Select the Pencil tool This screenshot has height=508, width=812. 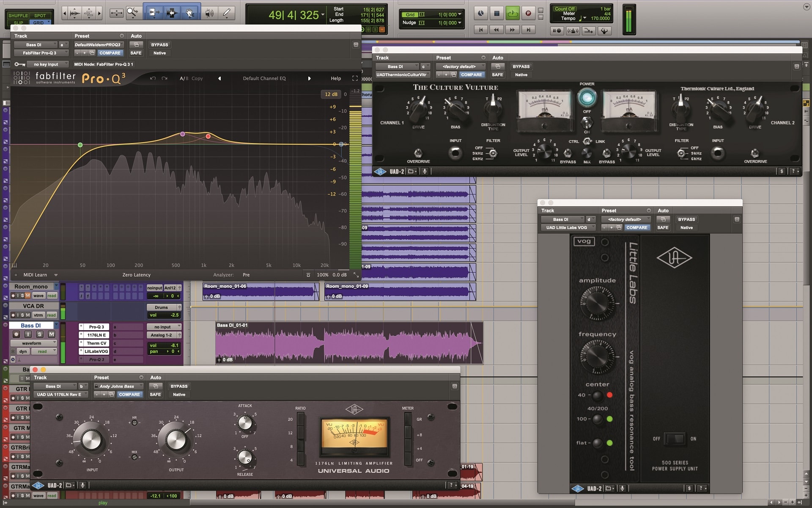(x=227, y=13)
